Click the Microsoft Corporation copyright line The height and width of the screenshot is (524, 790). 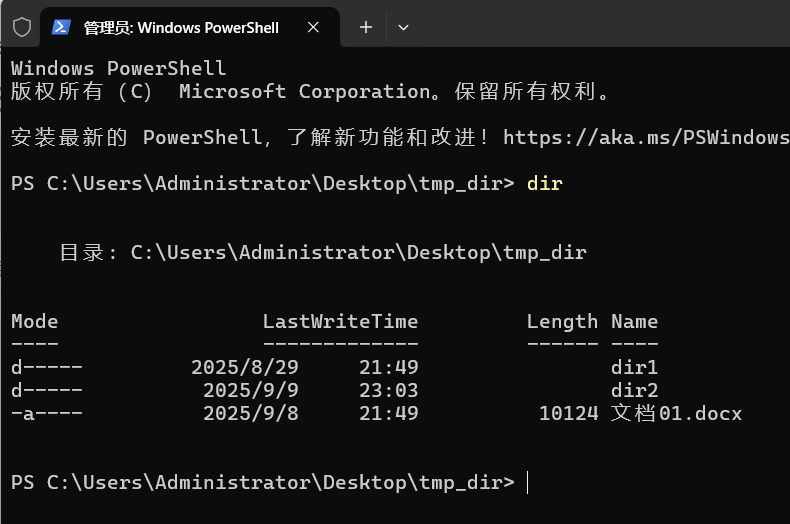[x=310, y=91]
